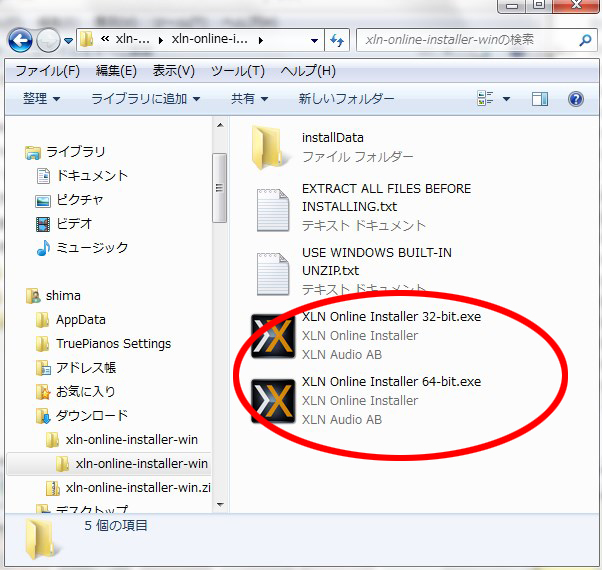This screenshot has height=570, width=602.
Task: Open help with the question mark icon
Action: tap(576, 99)
